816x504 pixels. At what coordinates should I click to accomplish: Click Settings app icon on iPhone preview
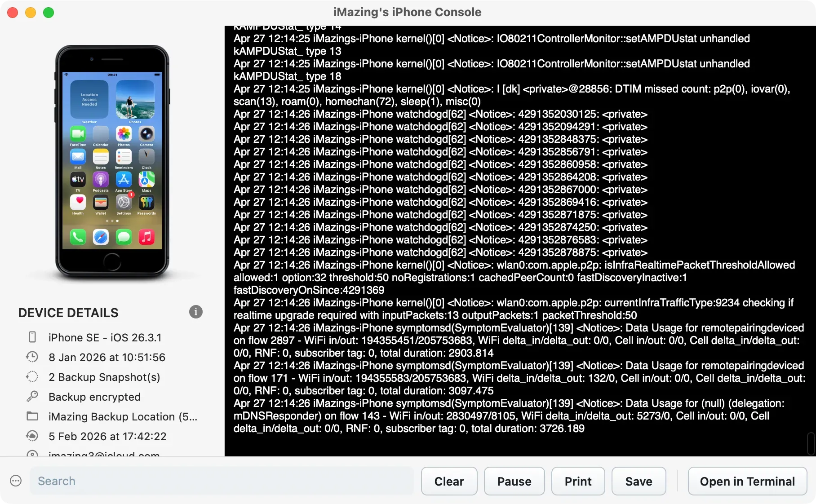pyautogui.click(x=124, y=203)
